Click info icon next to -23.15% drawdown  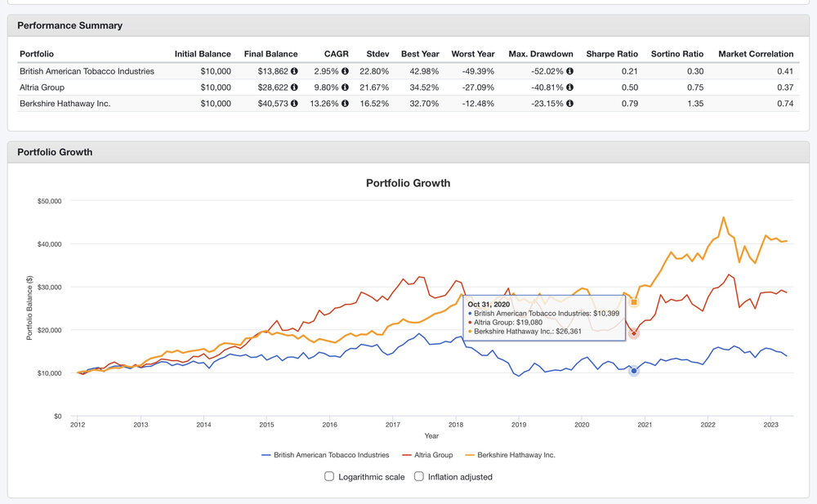(569, 104)
